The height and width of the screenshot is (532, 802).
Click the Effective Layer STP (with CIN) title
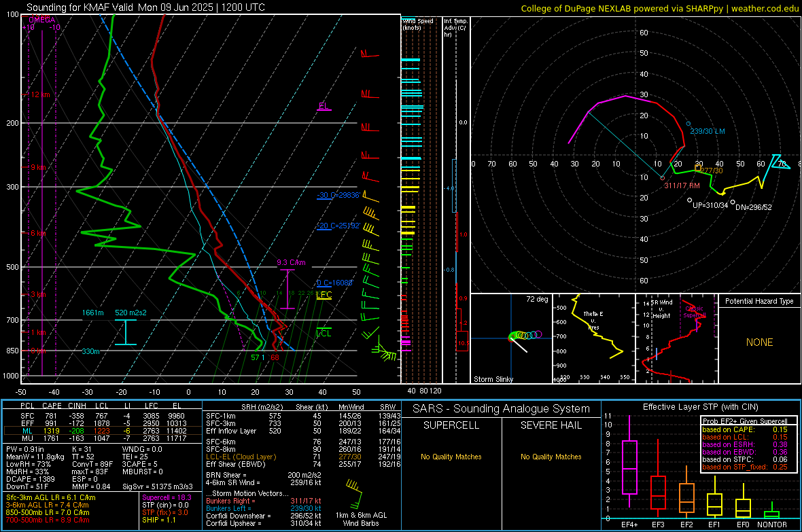pos(700,407)
